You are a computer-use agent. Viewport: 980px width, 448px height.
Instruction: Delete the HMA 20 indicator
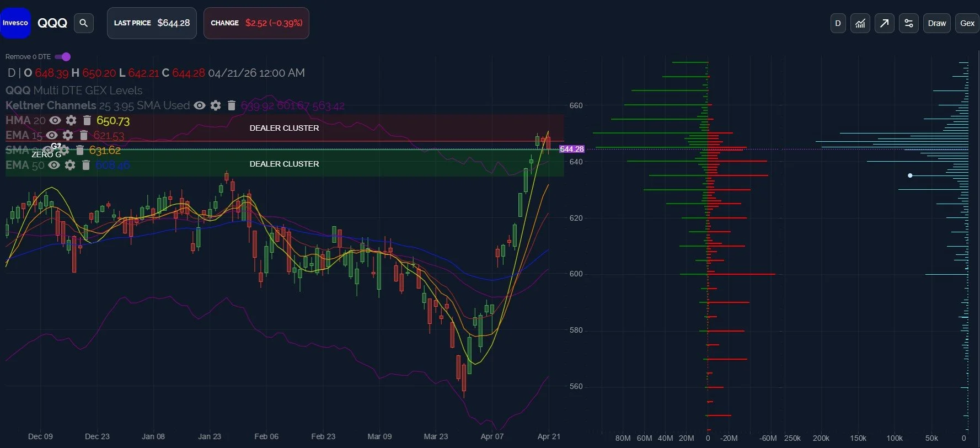87,120
